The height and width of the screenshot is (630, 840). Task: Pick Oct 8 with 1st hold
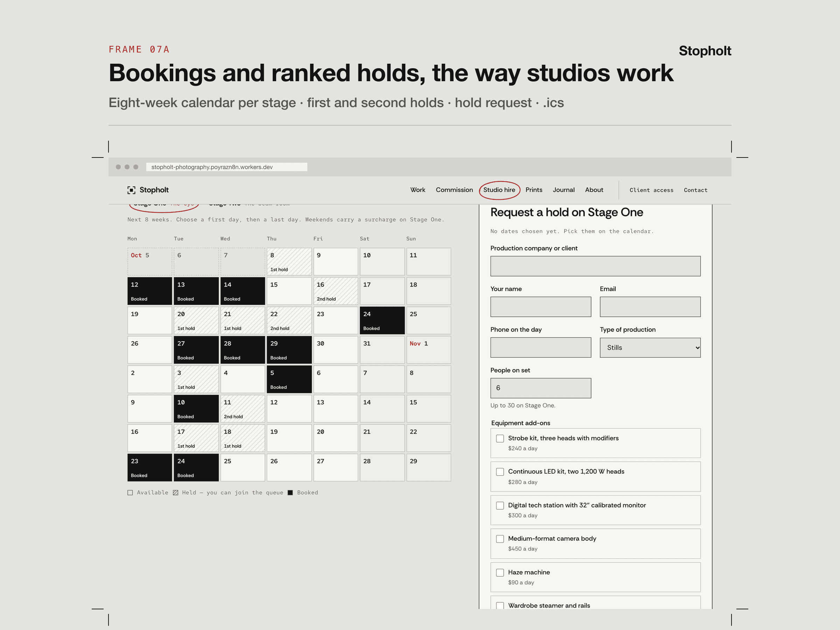pyautogui.click(x=289, y=262)
